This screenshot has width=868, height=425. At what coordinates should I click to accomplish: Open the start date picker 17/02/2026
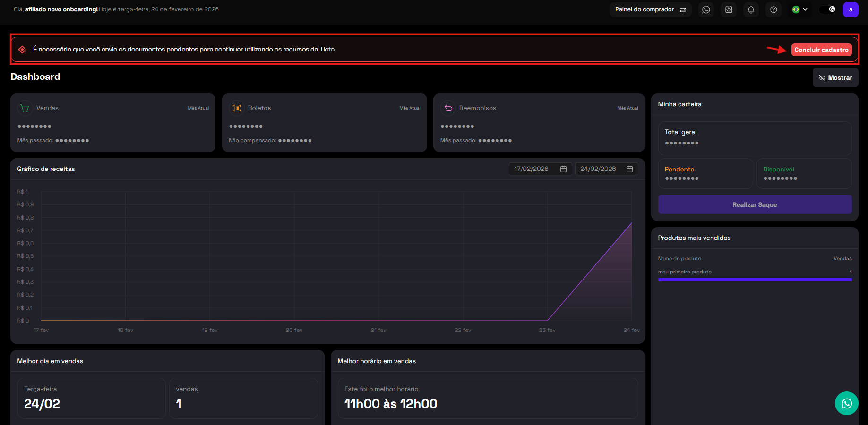pyautogui.click(x=540, y=169)
